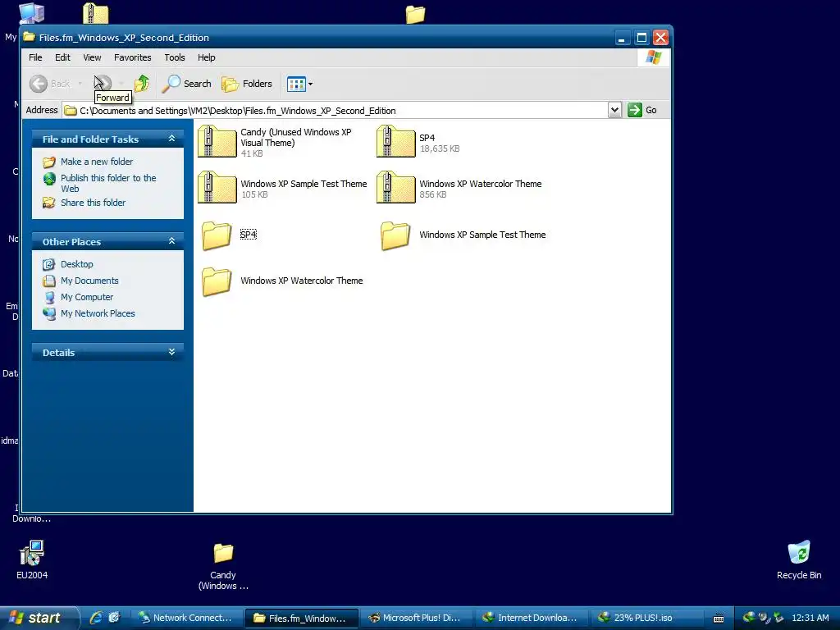Image resolution: width=840 pixels, height=630 pixels.
Task: Open the Favorites menu
Action: click(132, 57)
